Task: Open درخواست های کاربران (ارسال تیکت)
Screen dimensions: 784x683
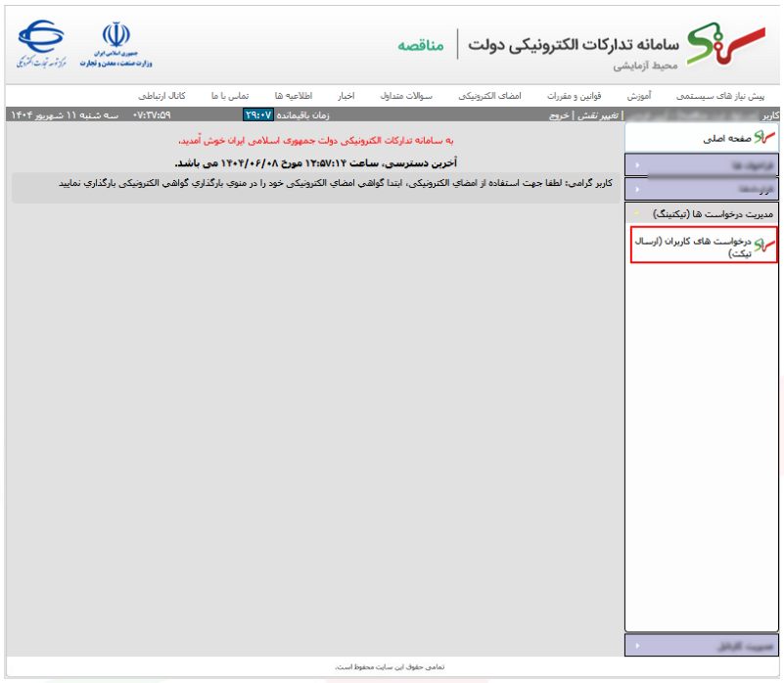Action: point(704,245)
